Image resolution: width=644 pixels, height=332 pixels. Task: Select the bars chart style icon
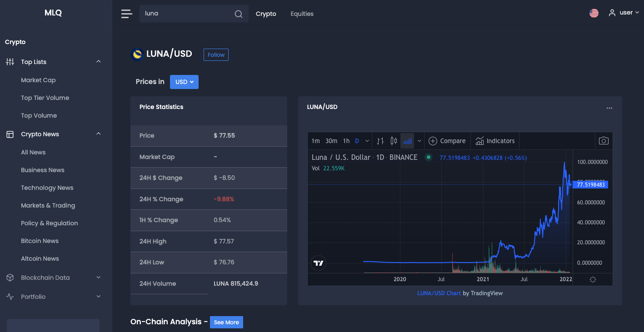click(x=380, y=141)
